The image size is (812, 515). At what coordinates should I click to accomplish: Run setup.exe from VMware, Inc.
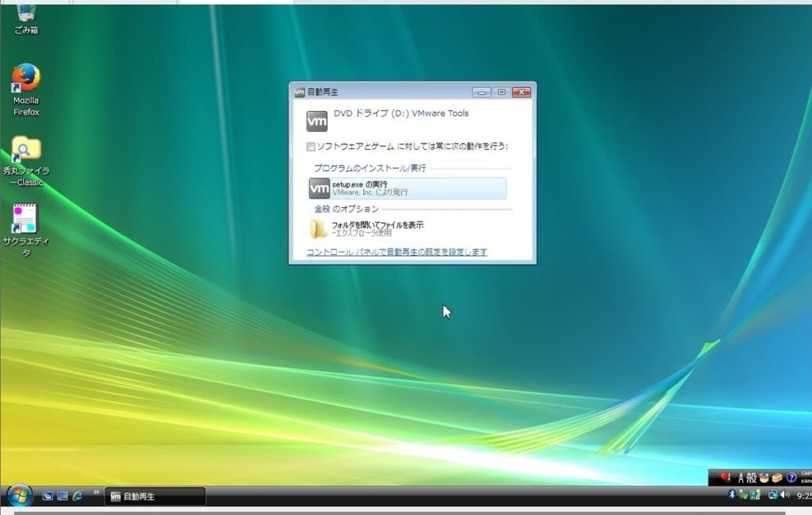click(407, 188)
